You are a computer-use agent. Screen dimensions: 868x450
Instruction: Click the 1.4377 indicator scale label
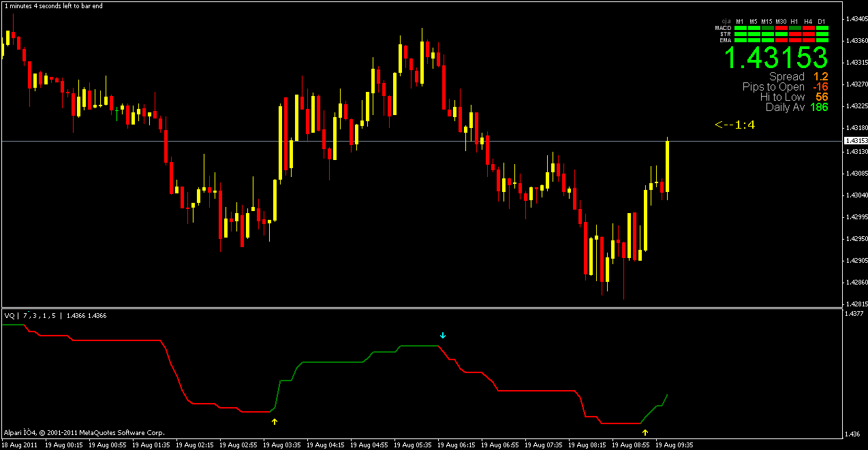[853, 315]
